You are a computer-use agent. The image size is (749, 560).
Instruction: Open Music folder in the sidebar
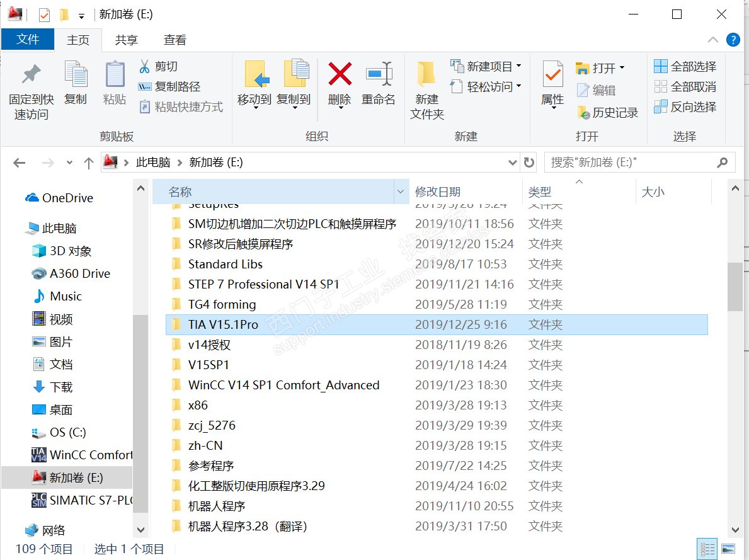[x=57, y=296]
